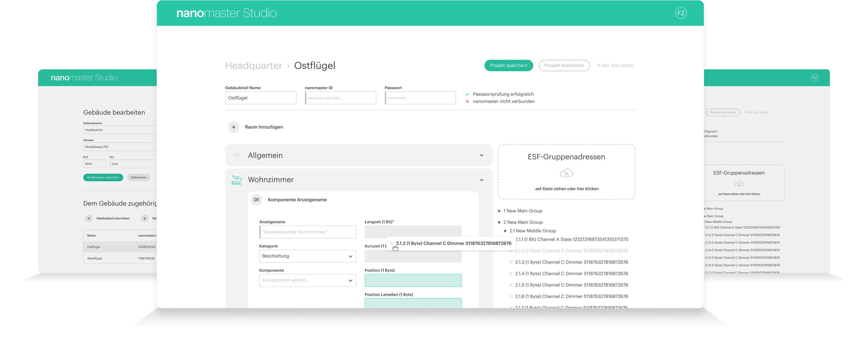Collapse the 2.1 New Middle Group node
Screen dimensions: 868x340
(505, 231)
